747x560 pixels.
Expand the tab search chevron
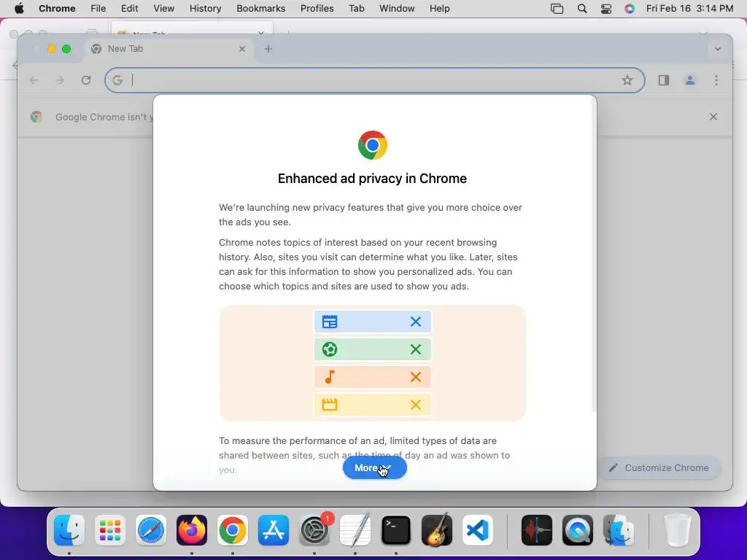718,49
